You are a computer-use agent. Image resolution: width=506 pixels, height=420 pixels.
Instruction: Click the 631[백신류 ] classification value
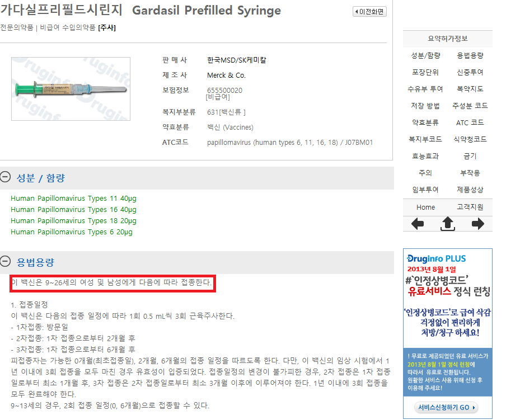click(x=226, y=112)
